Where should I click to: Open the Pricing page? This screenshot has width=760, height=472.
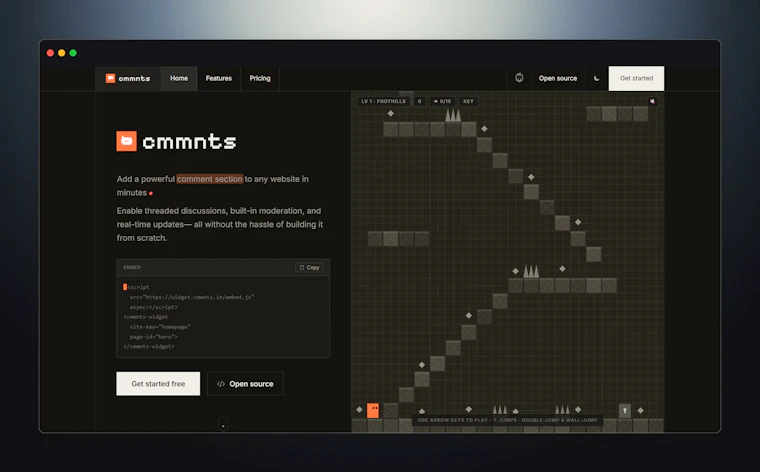point(260,79)
